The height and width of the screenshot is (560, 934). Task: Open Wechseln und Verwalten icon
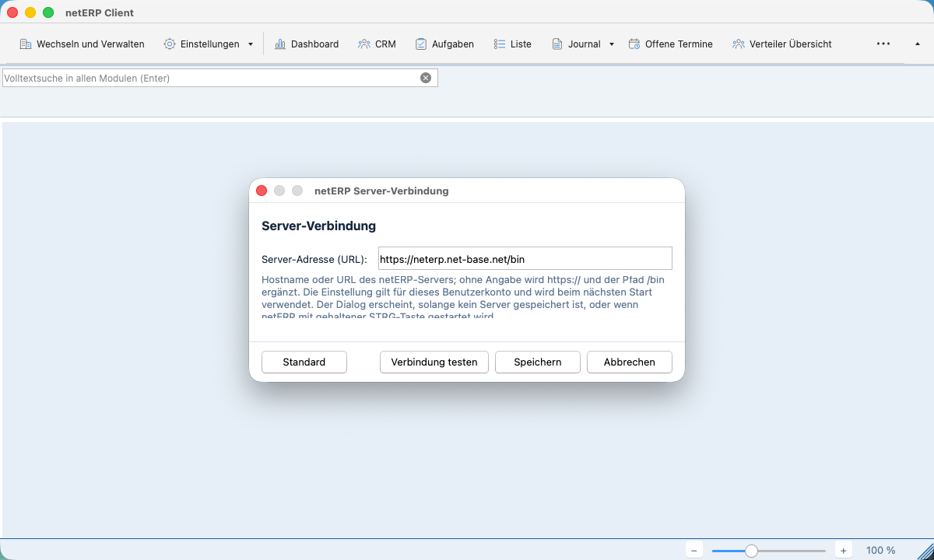26,44
